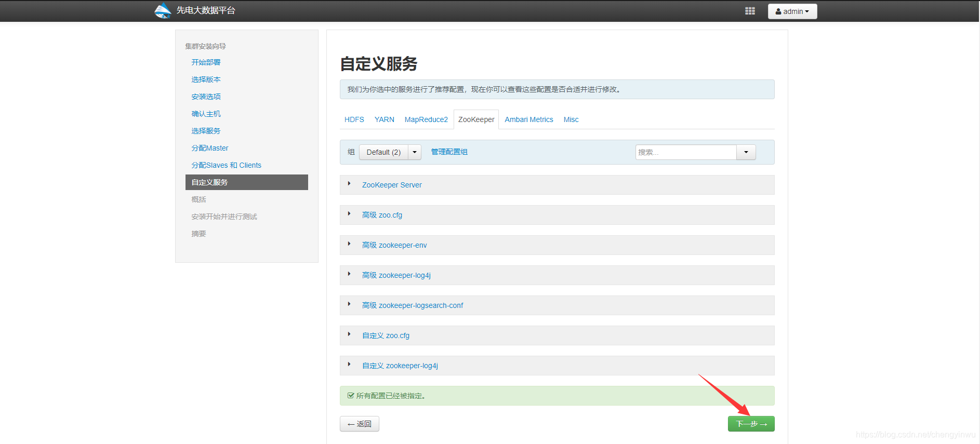Go to 选择版本 wizard step
This screenshot has width=980, height=444.
click(x=206, y=79)
